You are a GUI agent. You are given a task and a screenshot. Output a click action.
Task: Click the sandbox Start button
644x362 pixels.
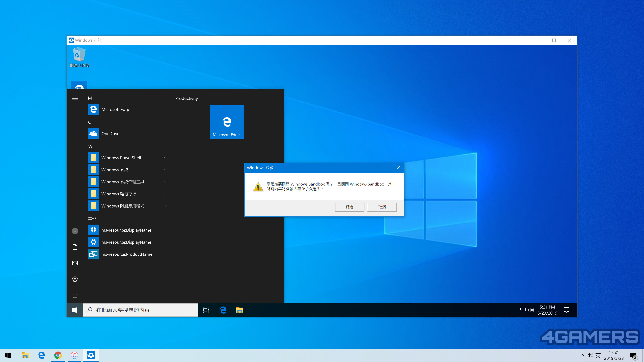74,310
